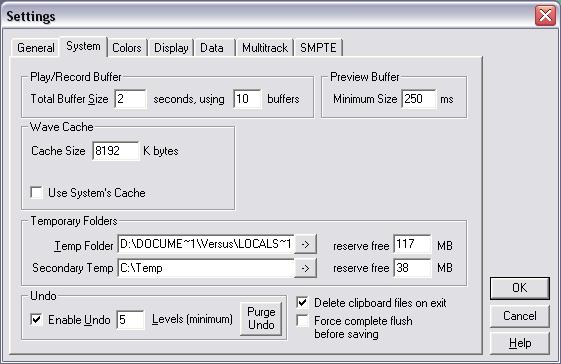The image size is (561, 364).
Task: Enable Force complete flush before saving
Action: pyautogui.click(x=303, y=321)
